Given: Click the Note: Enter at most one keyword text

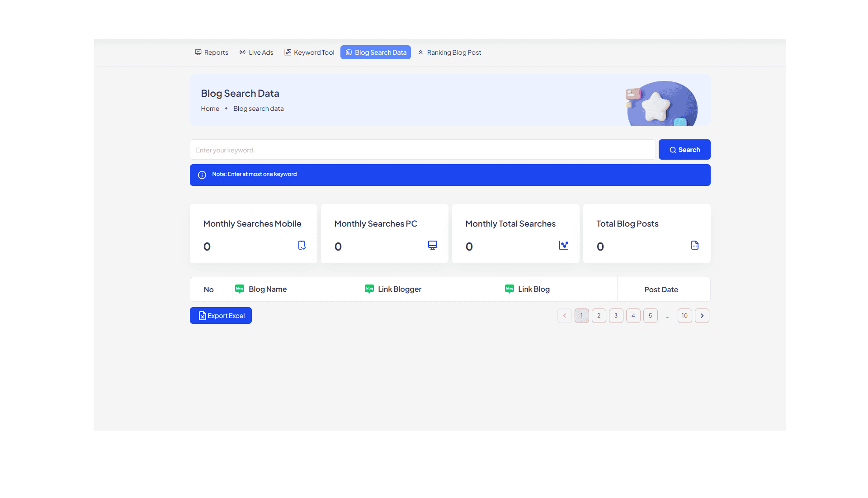Looking at the screenshot, I should 255,174.
